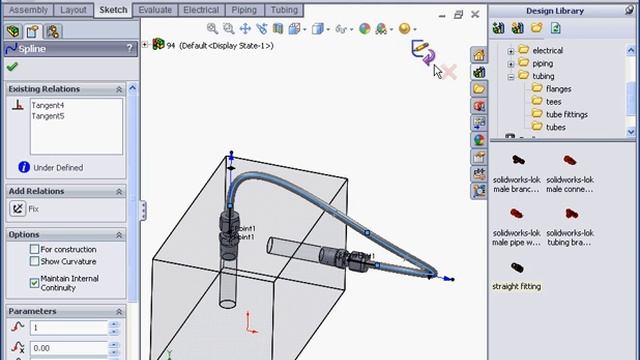Screen dimensions: 640x360
Task: Open FeatureManager design tree tab icon
Action: 13,31
